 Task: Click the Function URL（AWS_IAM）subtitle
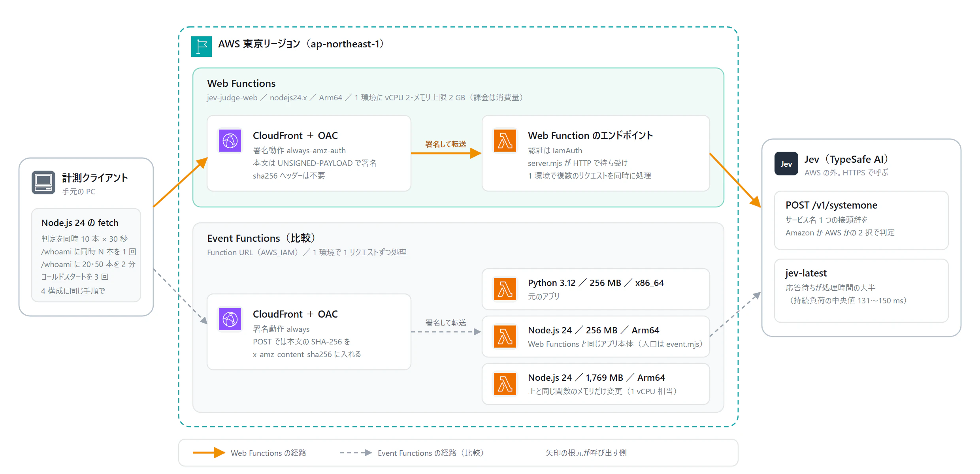click(x=307, y=252)
